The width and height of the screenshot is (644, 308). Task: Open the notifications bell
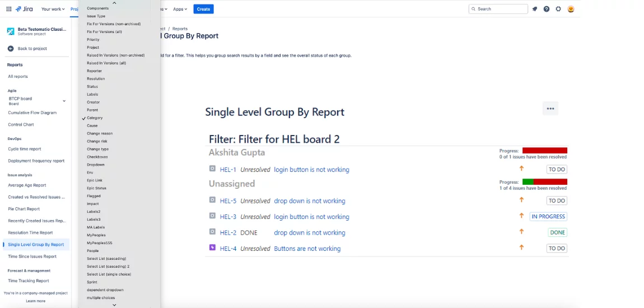tap(535, 9)
